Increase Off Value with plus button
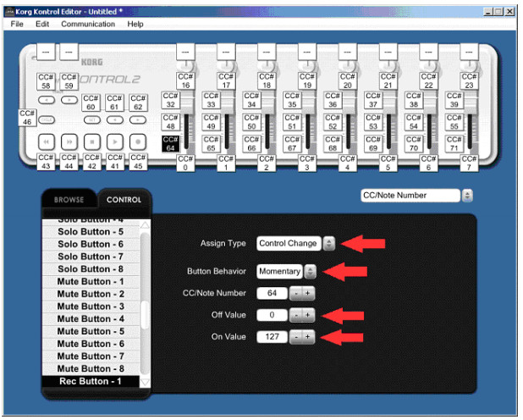The height and width of the screenshot is (420, 523). click(308, 315)
